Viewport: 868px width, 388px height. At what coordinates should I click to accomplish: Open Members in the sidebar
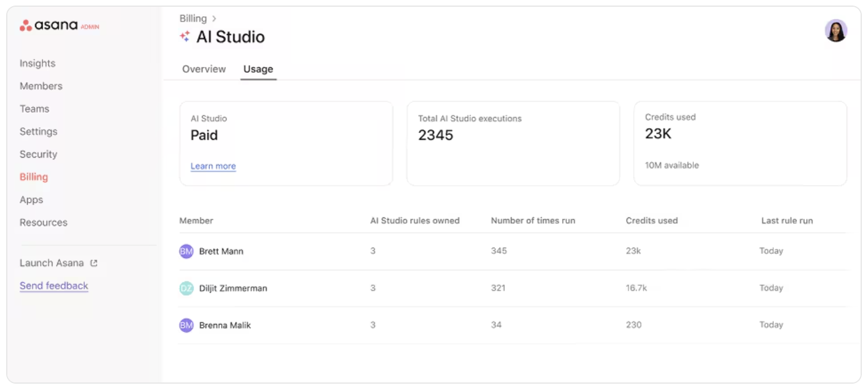(41, 86)
